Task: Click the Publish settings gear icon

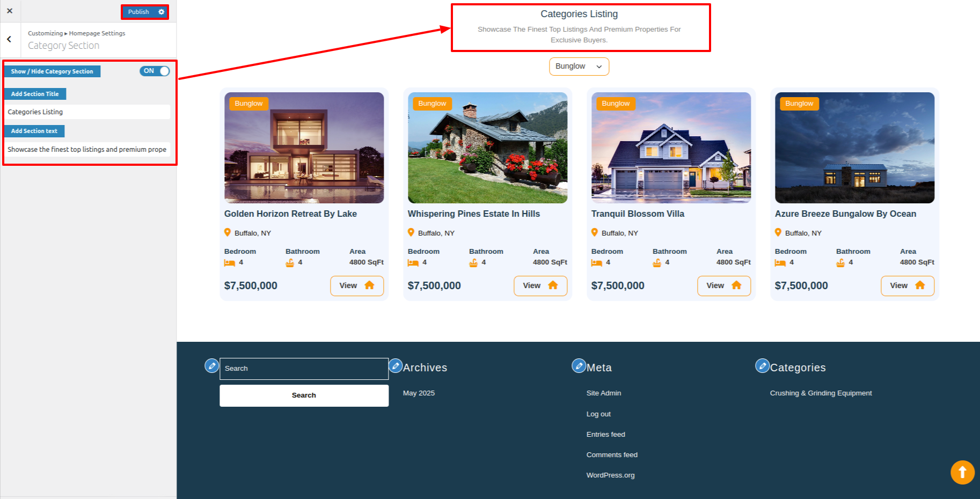Action: pyautogui.click(x=161, y=12)
